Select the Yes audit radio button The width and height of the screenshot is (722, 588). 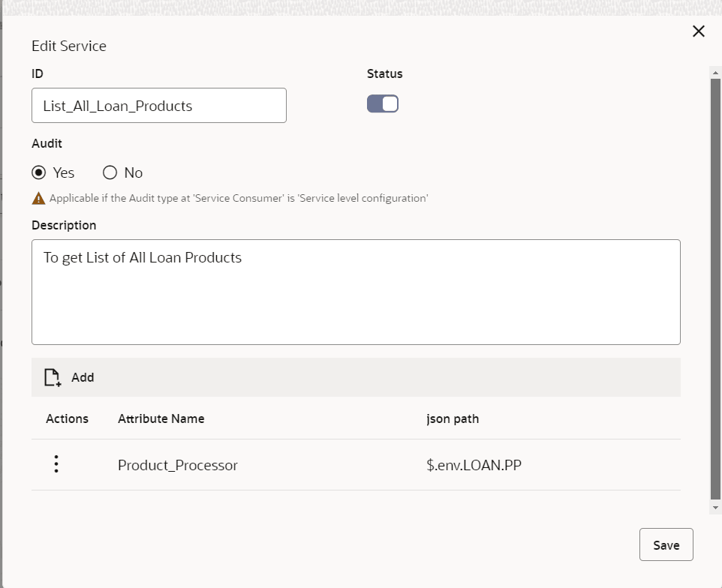click(39, 172)
